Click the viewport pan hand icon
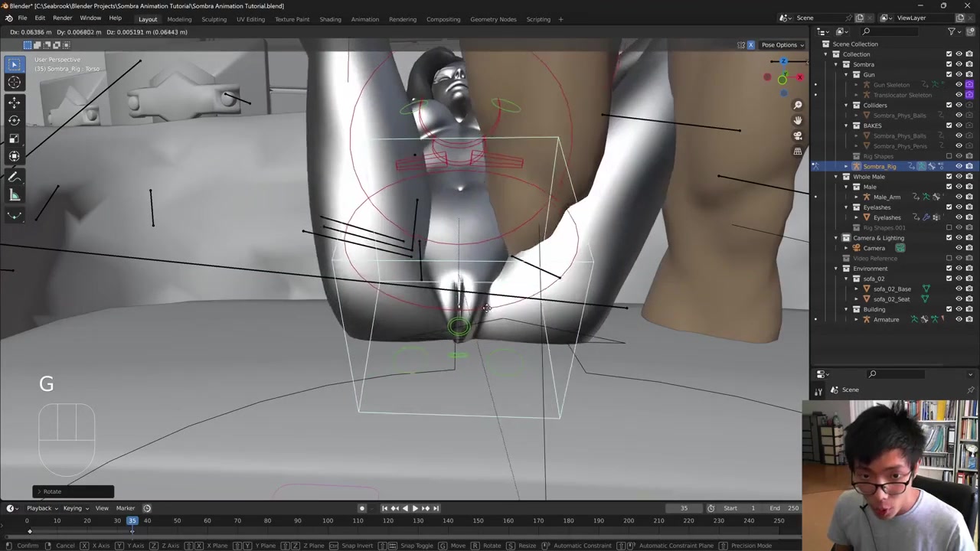The width and height of the screenshot is (980, 551). pos(798,120)
